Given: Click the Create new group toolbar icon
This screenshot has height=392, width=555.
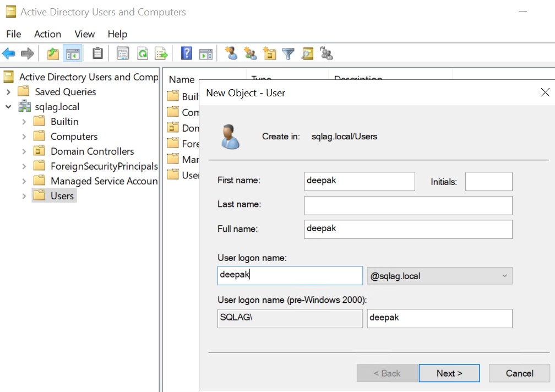Looking at the screenshot, I should click(251, 53).
